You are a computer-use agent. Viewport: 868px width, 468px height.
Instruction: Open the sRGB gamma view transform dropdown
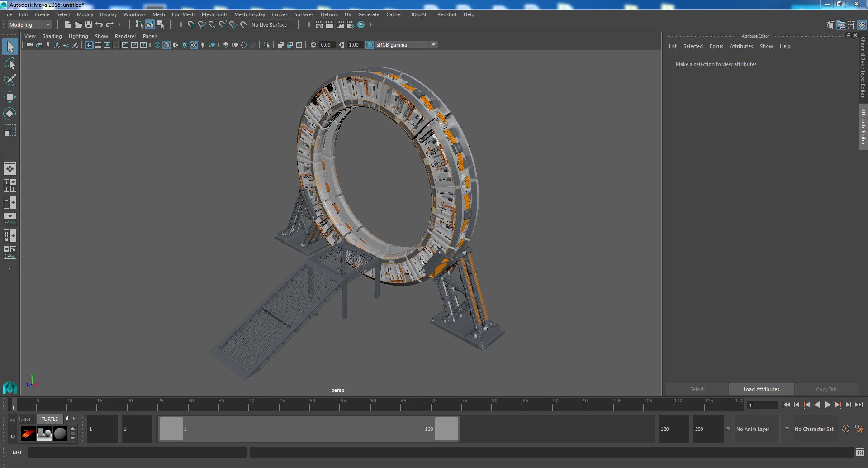(406, 45)
